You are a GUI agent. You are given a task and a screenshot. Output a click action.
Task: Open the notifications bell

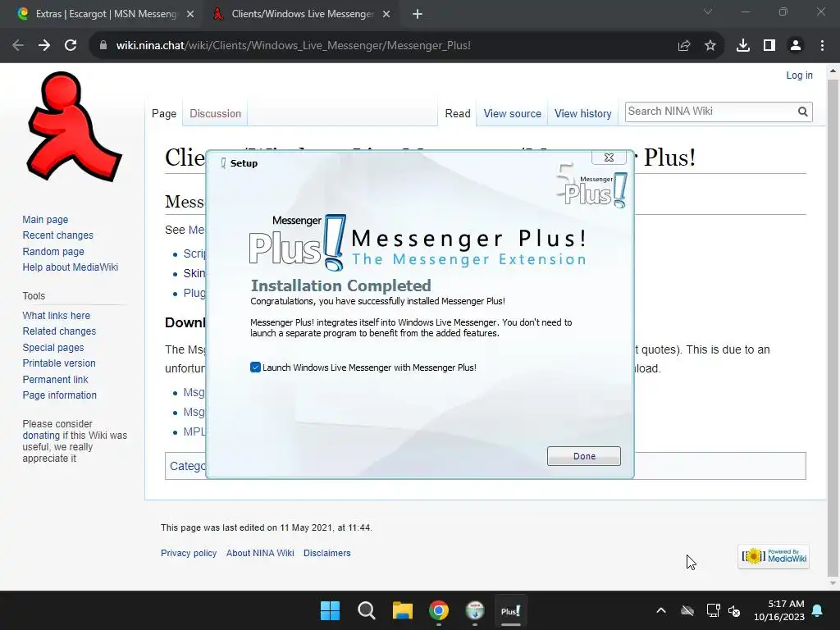click(x=818, y=610)
